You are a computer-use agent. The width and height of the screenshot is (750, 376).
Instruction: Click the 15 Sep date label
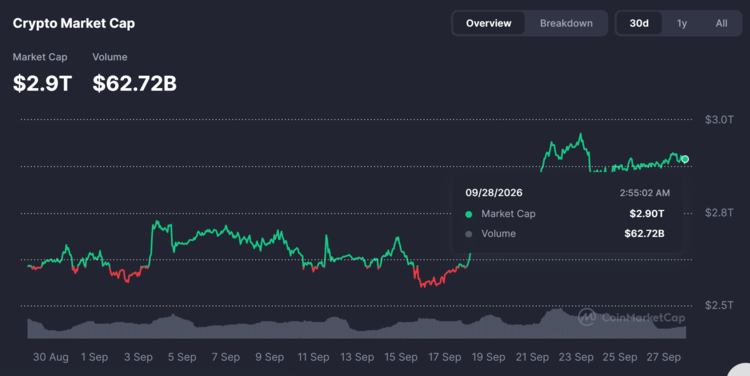(x=401, y=357)
